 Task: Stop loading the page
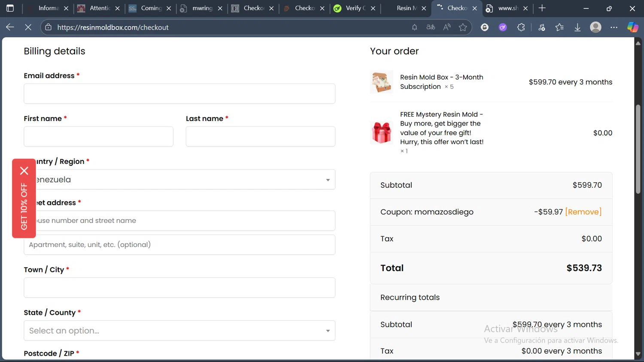tap(28, 27)
